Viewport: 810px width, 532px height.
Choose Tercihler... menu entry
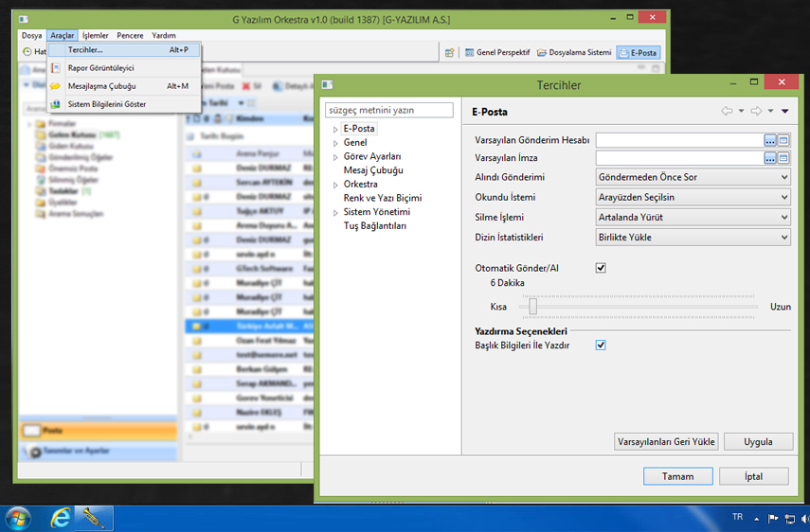124,50
